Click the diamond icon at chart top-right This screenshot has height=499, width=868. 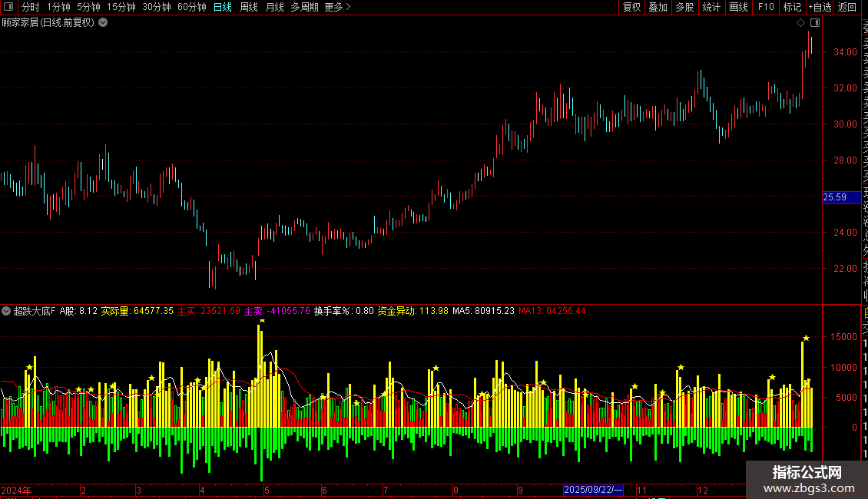click(800, 23)
